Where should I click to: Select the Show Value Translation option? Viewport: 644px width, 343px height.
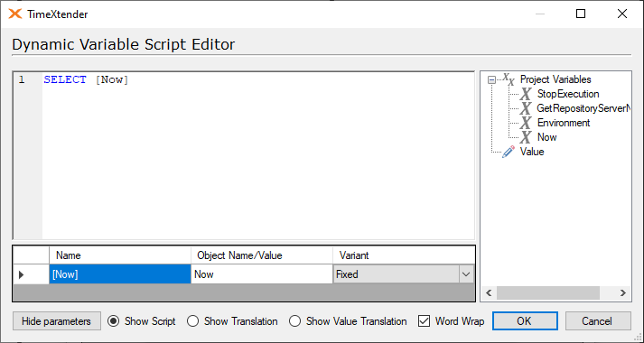294,320
